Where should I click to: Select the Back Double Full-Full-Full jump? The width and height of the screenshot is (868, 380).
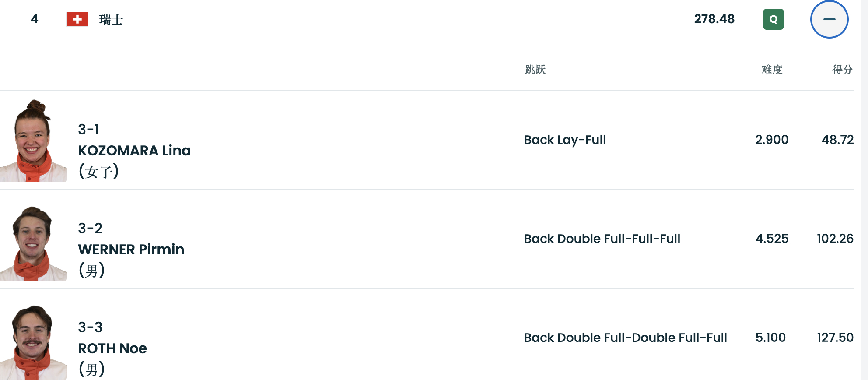(602, 239)
